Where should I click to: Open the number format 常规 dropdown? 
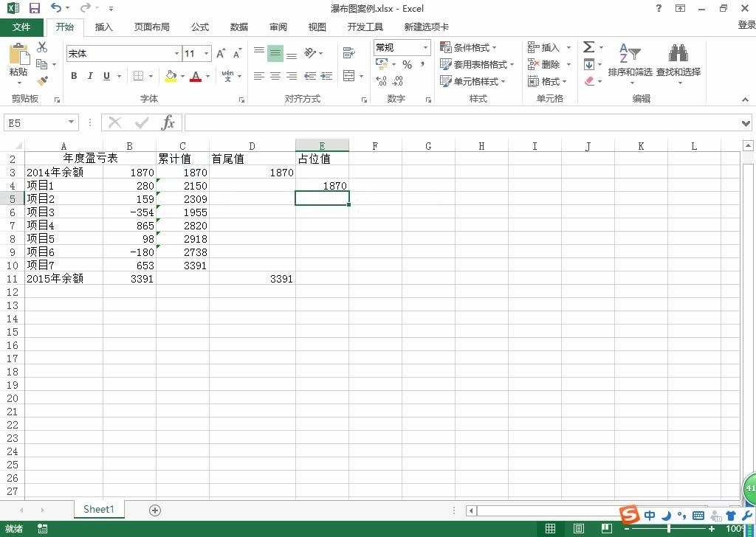[425, 47]
